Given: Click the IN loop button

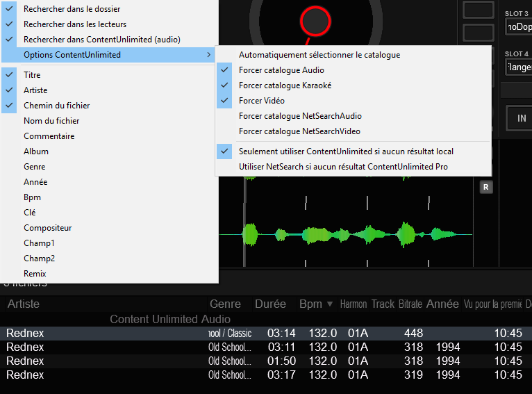Looking at the screenshot, I should click(519, 118).
